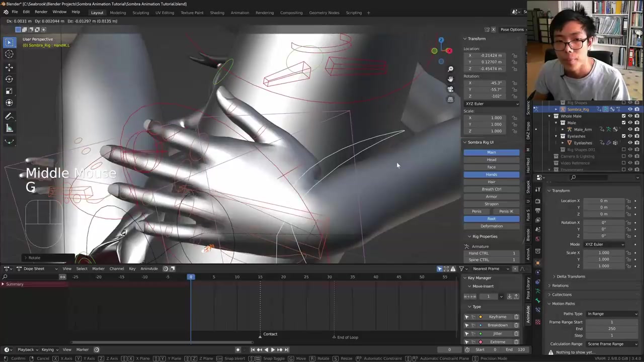Activate the Measure tool
This screenshot has height=362, width=644.
coord(9,128)
